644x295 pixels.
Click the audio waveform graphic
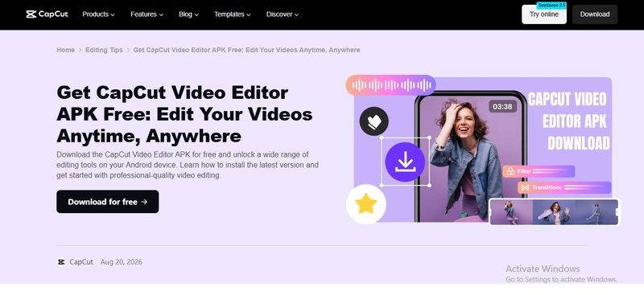[x=390, y=85]
